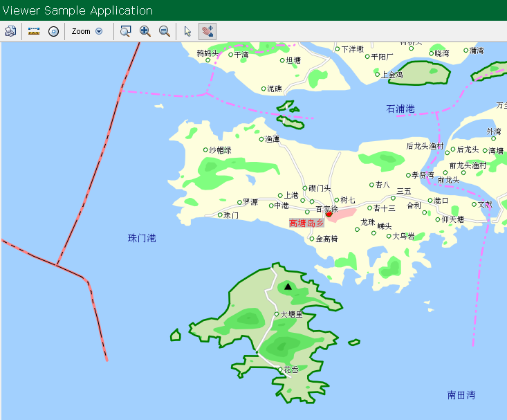The image size is (507, 420).
Task: Click the 花岙 place label
Action: (291, 370)
